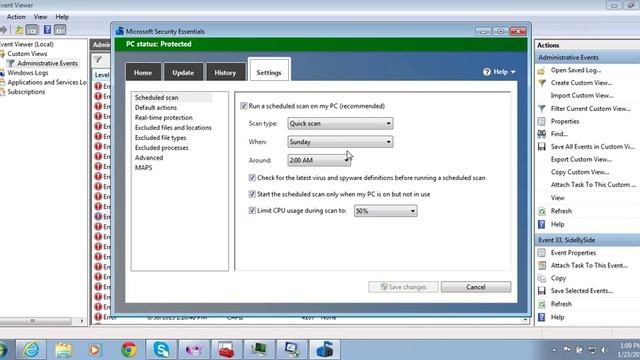640x360 pixels.
Task: Select the Settings tab
Action: point(269,71)
